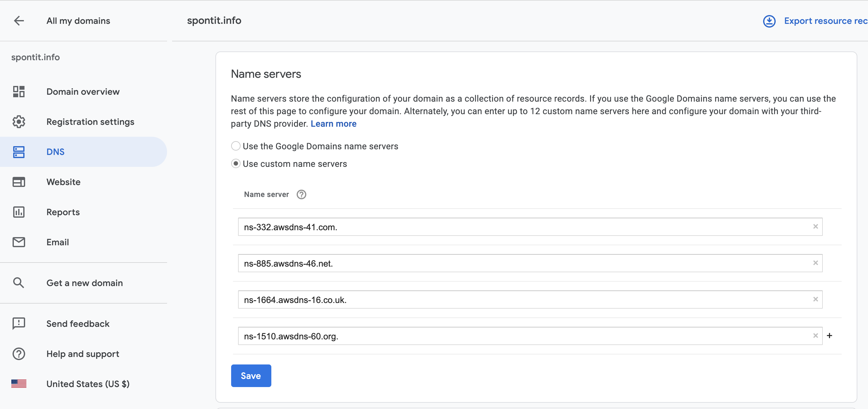Remove the ns-885.awsdns-46.net name server

point(816,263)
